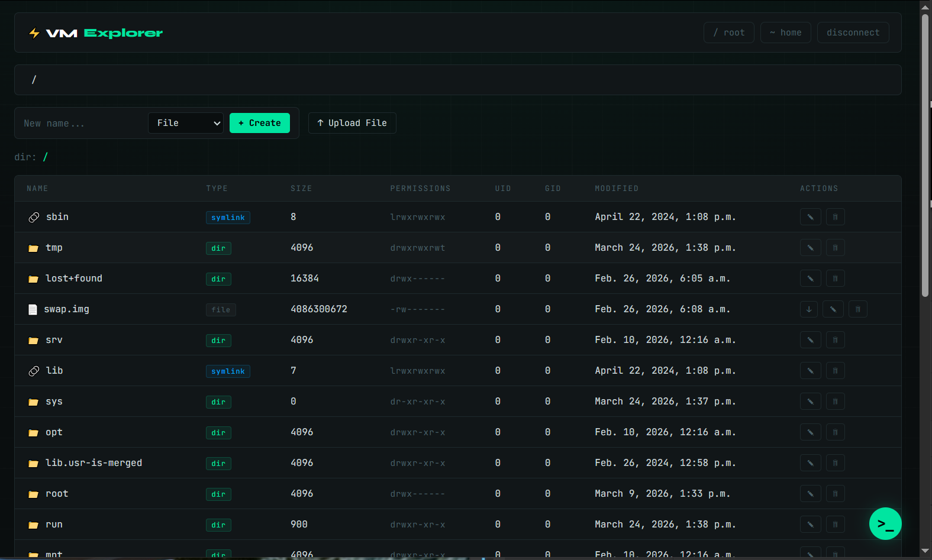Open the lost+found directory name
This screenshot has width=932, height=560.
click(74, 279)
